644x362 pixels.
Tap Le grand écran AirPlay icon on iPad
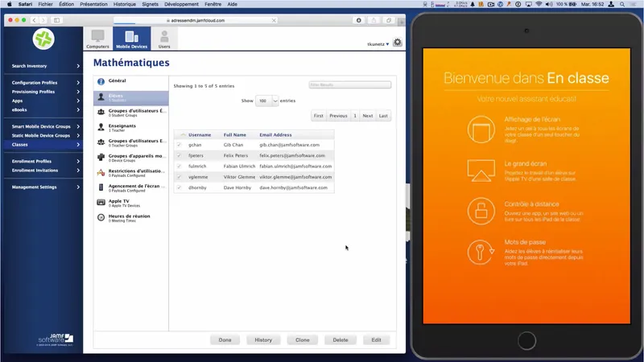(481, 171)
